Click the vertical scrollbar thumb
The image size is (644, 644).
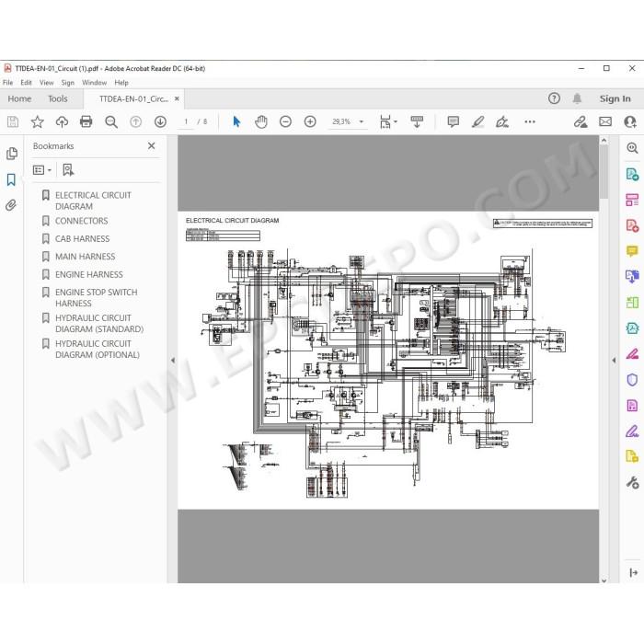click(x=604, y=172)
